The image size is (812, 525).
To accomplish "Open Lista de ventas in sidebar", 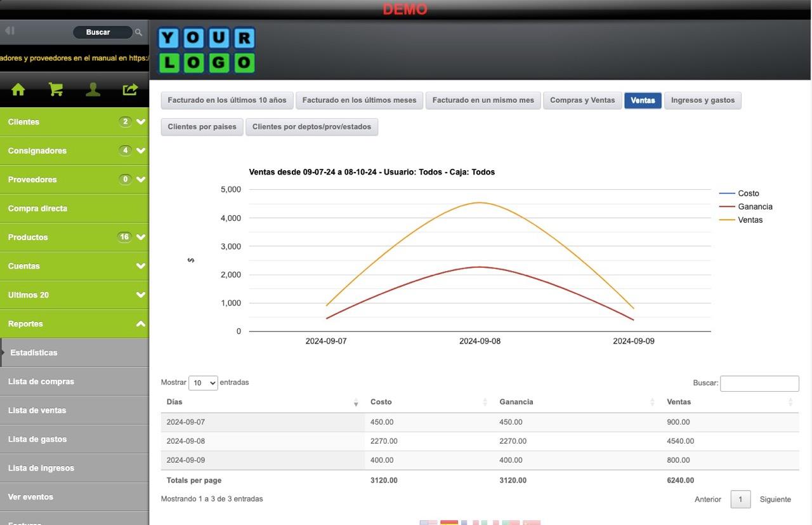I will 37,411.
